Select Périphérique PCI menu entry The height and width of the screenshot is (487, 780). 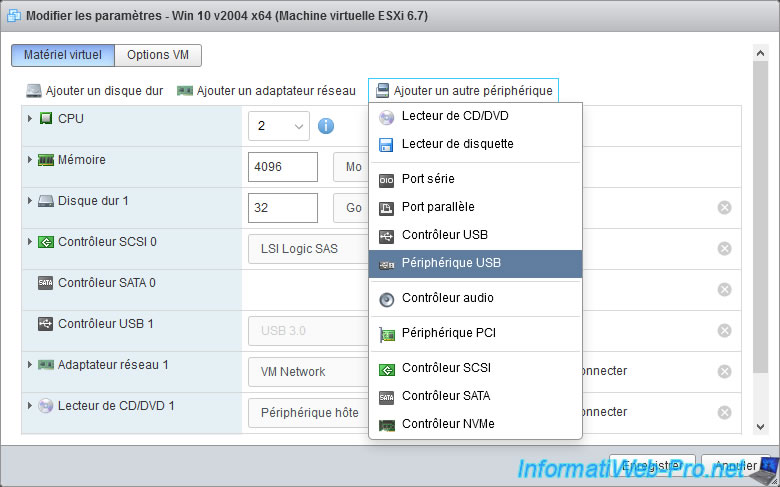click(475, 333)
